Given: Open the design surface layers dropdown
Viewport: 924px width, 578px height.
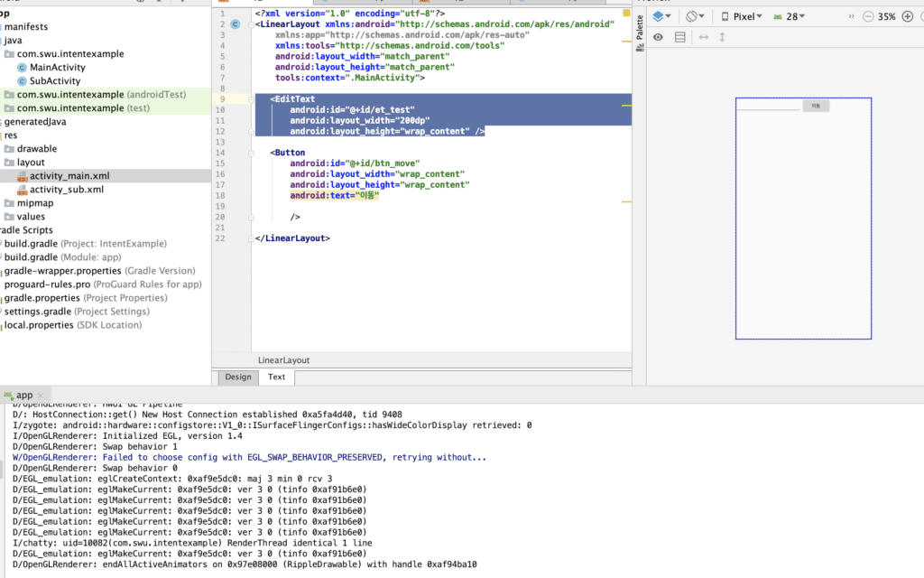Looking at the screenshot, I should coord(661,16).
